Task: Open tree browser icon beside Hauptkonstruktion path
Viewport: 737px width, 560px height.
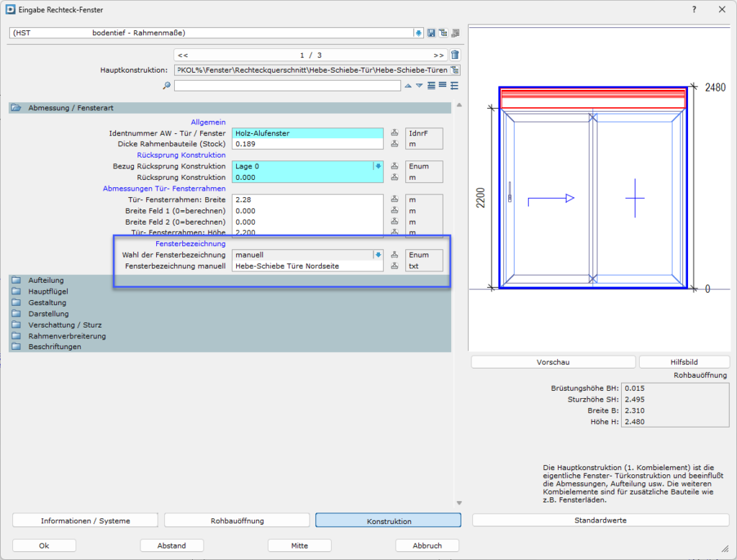Action: 454,71
